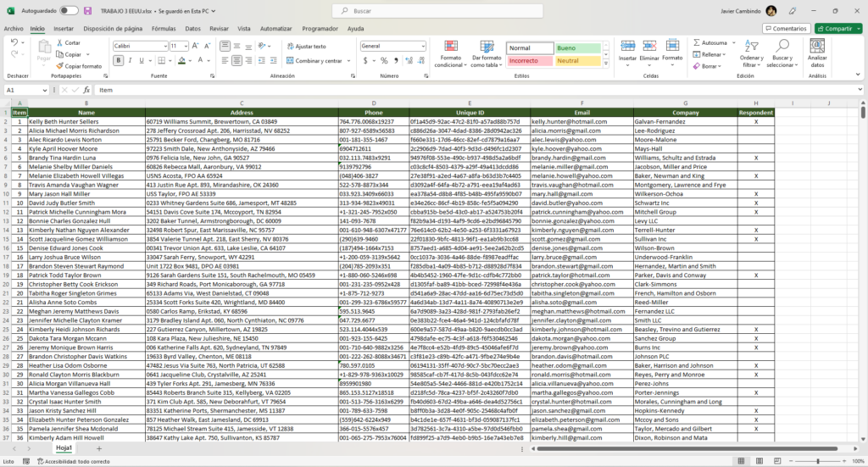Open the font size dropdown
This screenshot has width=868, height=467.
tap(186, 46)
